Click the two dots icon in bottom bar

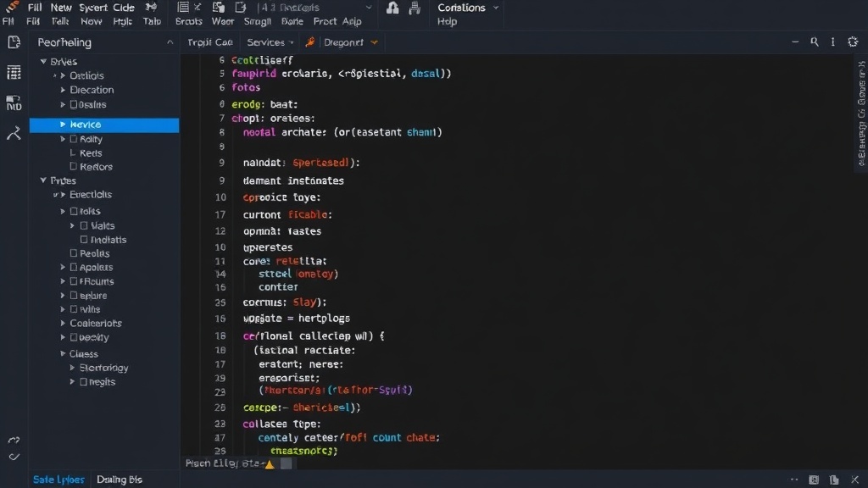pyautogui.click(x=794, y=480)
